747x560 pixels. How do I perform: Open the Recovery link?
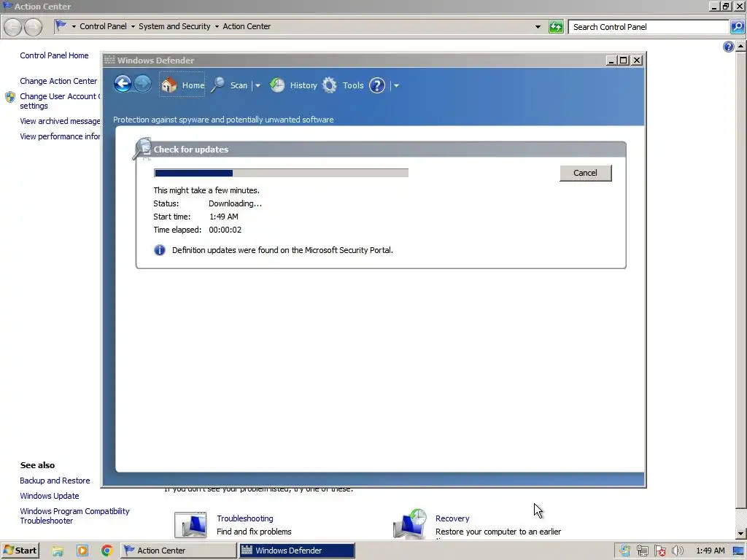point(452,518)
